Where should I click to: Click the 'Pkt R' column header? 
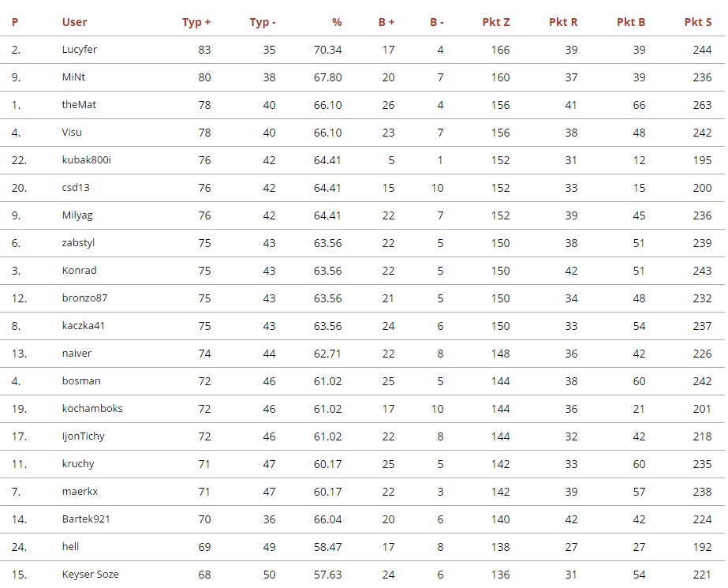tap(563, 22)
